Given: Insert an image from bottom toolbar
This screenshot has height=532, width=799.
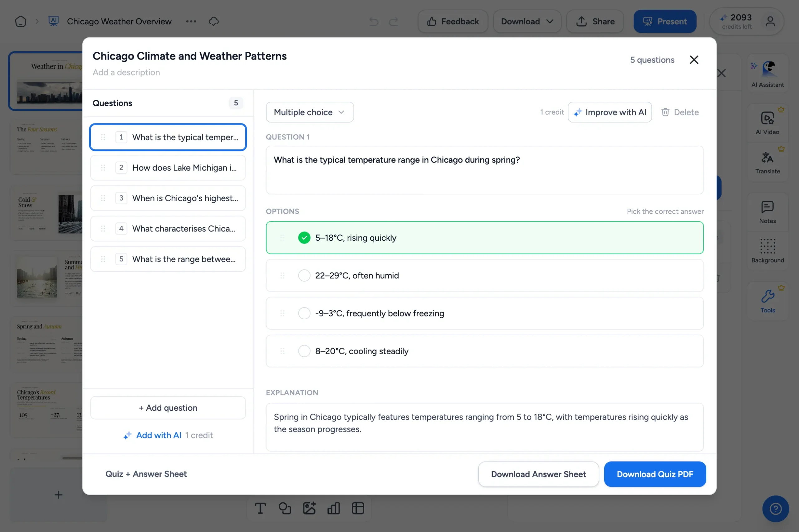Looking at the screenshot, I should point(309,508).
